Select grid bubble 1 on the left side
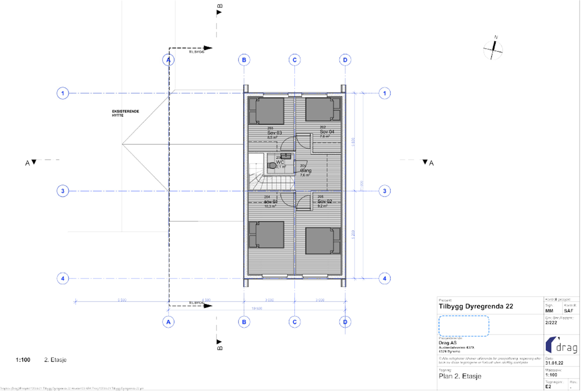581x392 pixels. coord(63,93)
